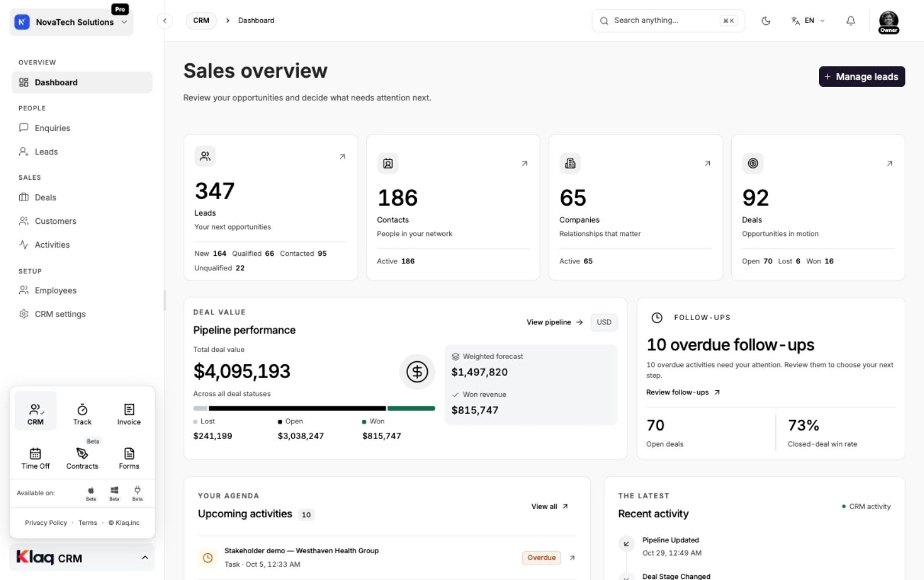Screen dimensions: 924x580
Task: Open Leads card via its arrow icon
Action: tap(342, 157)
